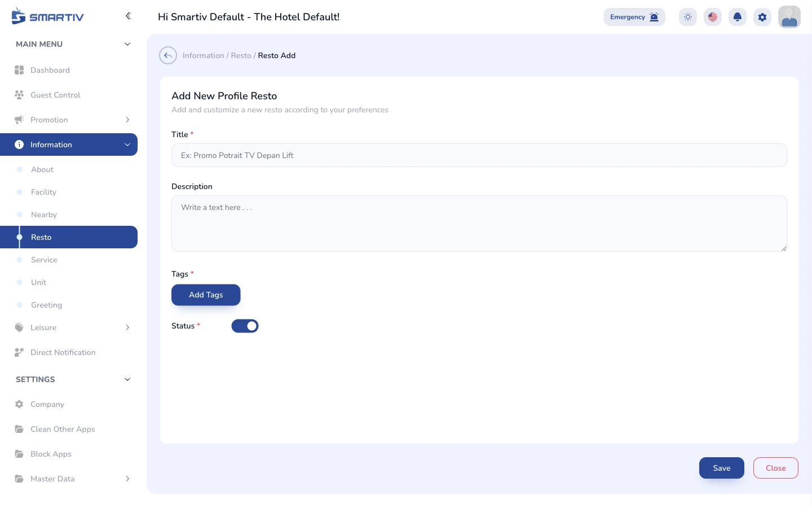
Task: Follow the Resto breadcrumb link
Action: click(x=241, y=55)
